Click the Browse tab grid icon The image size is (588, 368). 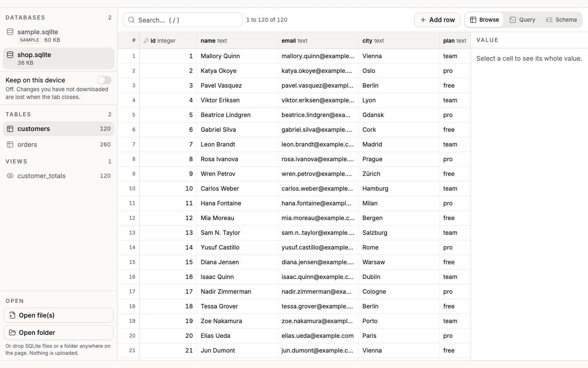(473, 20)
